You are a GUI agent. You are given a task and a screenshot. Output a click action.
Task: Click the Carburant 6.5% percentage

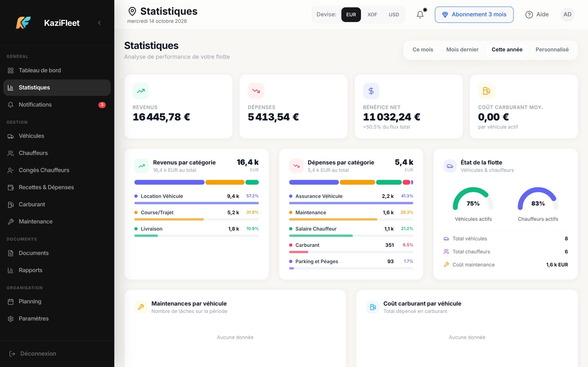point(408,245)
